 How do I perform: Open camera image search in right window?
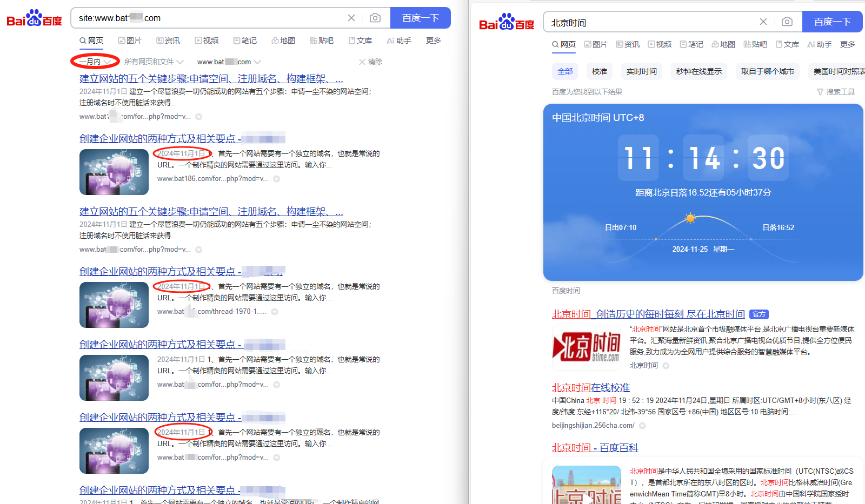(x=787, y=22)
